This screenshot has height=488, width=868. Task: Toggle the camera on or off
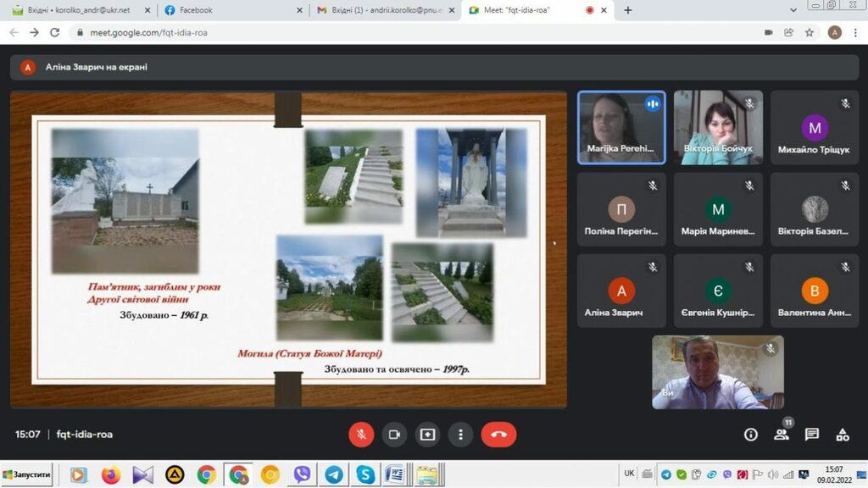coord(393,435)
